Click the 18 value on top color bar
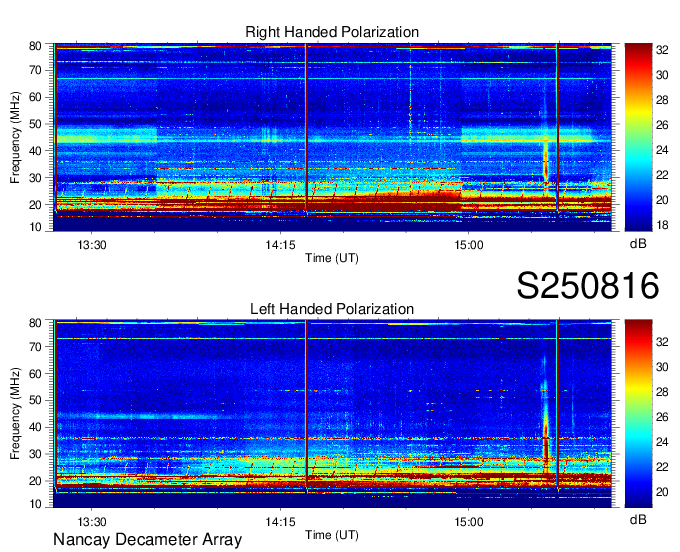This screenshot has height=552, width=680. coord(662,225)
